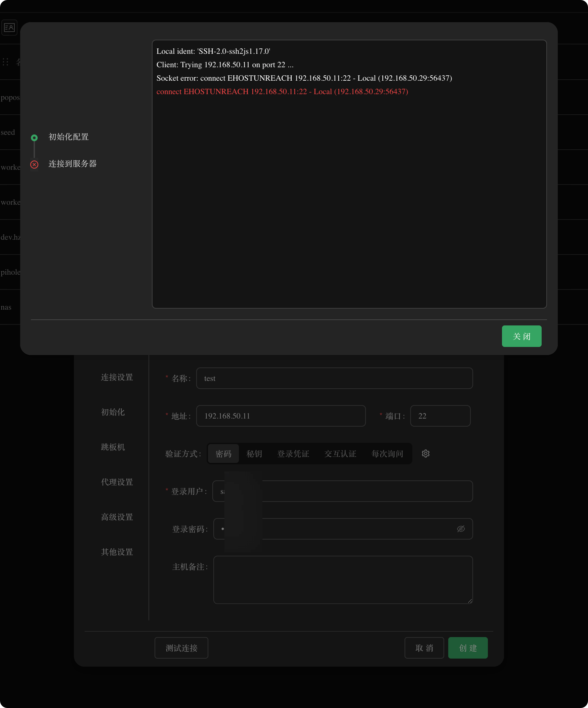Focus the 端口 input showing 22
The image size is (588, 708).
(440, 416)
